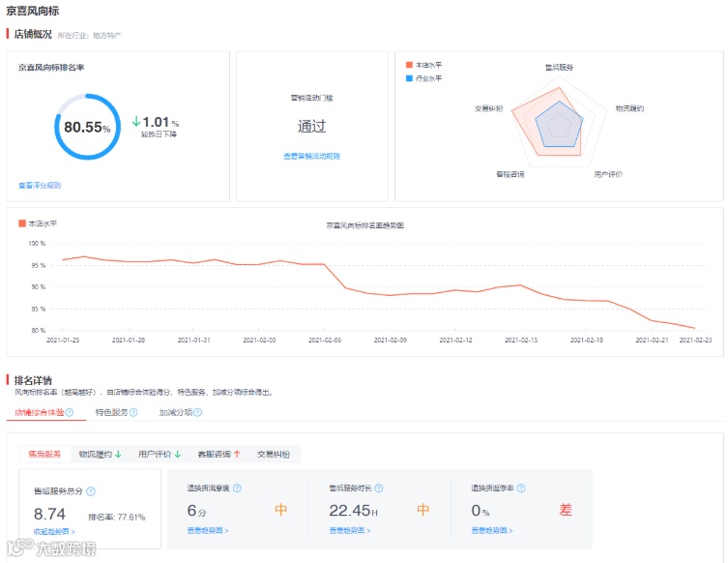Viewport: 728px width, 563px height.
Task: Expand 查看趋势图 under 退换货满意度
Action: [208, 530]
